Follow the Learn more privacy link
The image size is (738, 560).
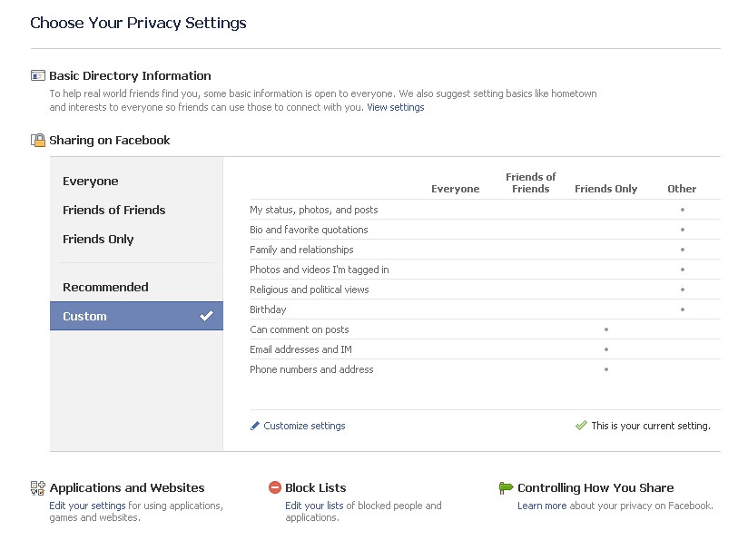[542, 506]
